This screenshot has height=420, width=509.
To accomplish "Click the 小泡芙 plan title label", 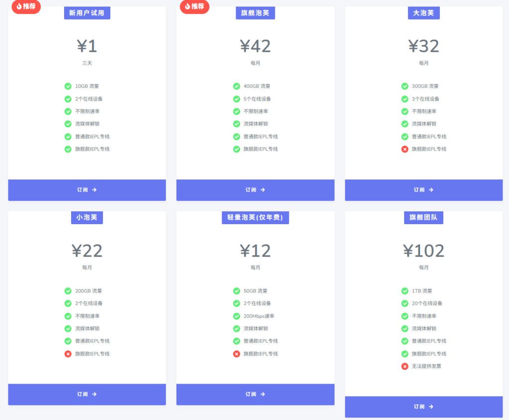I will [x=87, y=218].
